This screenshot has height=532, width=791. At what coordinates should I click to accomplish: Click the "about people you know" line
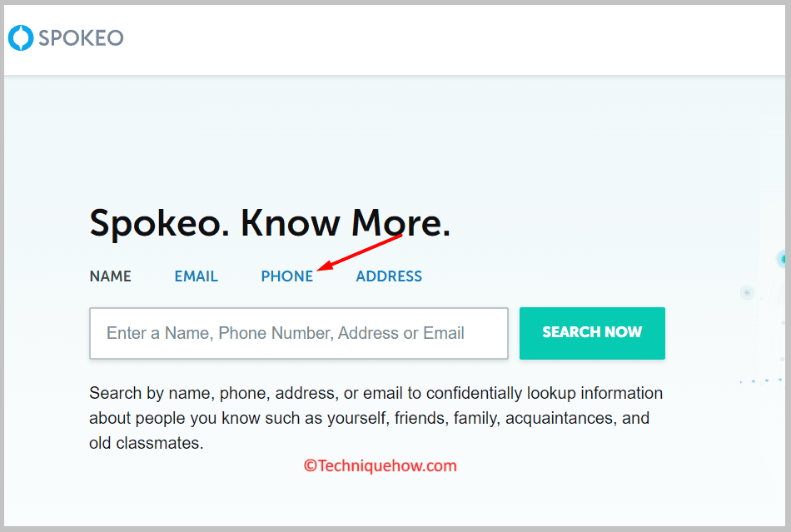point(369,418)
